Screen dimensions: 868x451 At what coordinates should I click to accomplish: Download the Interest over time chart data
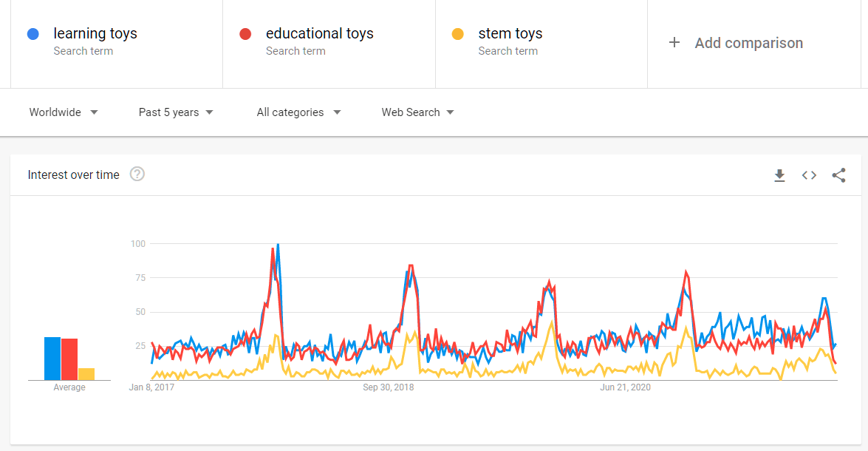[779, 175]
